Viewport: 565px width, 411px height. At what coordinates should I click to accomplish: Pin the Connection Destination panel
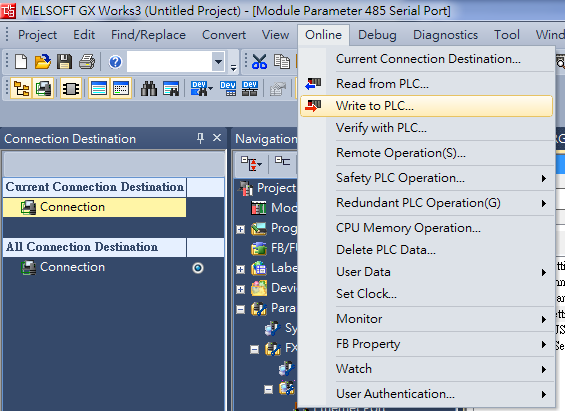click(x=200, y=138)
